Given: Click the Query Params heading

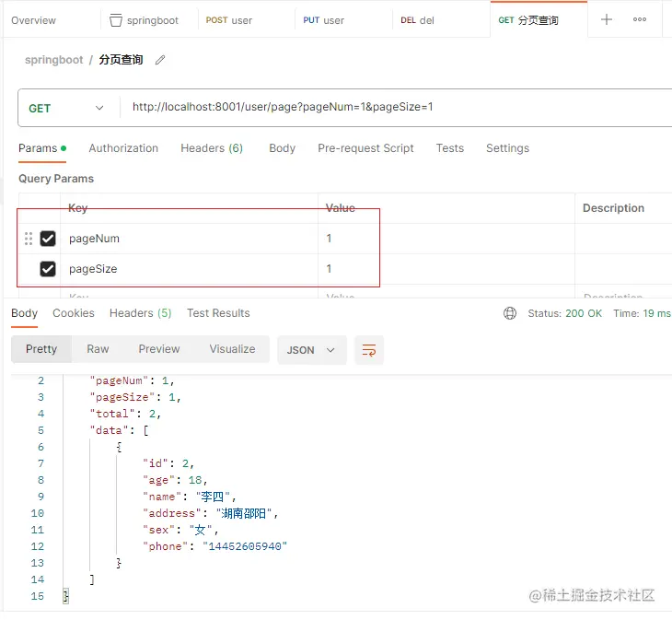Looking at the screenshot, I should [x=56, y=179].
